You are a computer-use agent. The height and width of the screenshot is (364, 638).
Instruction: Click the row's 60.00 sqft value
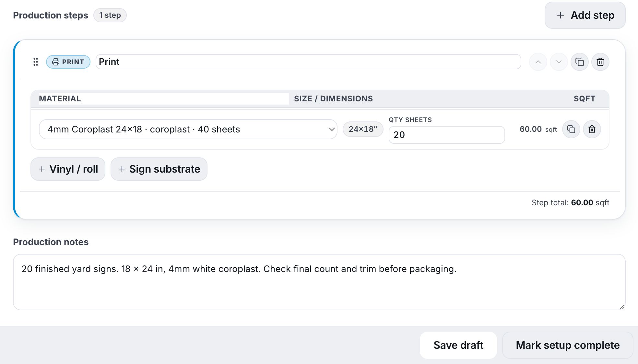(538, 129)
